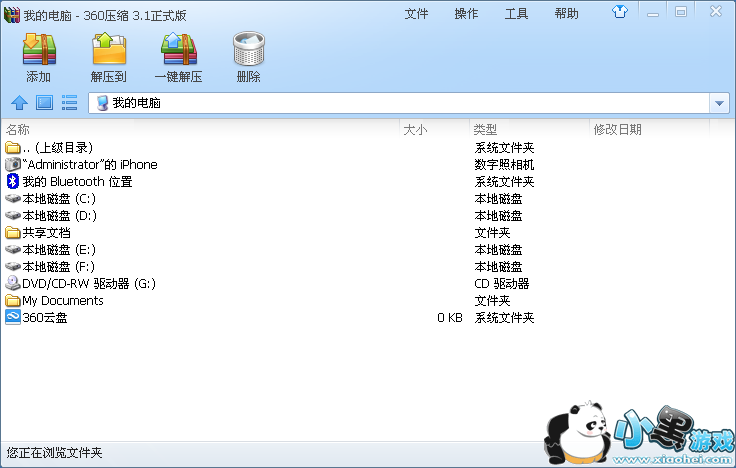Click '我的 Bluetooth 位置' entry text
Image resolution: width=736 pixels, height=468 pixels.
pos(77,182)
